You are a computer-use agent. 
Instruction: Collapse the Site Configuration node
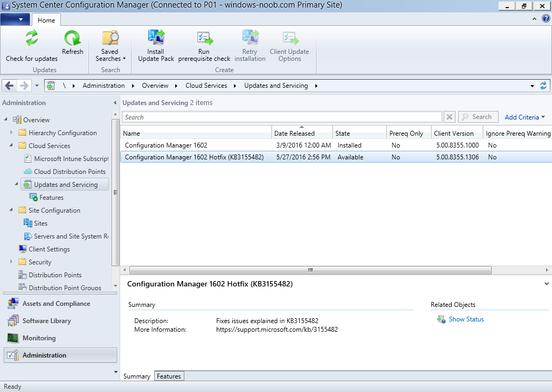coord(11,210)
